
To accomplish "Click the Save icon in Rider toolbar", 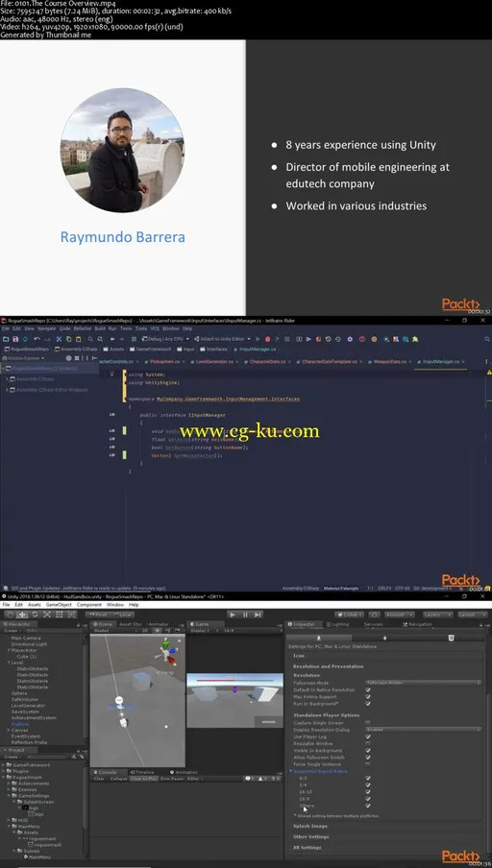I will pos(15,339).
